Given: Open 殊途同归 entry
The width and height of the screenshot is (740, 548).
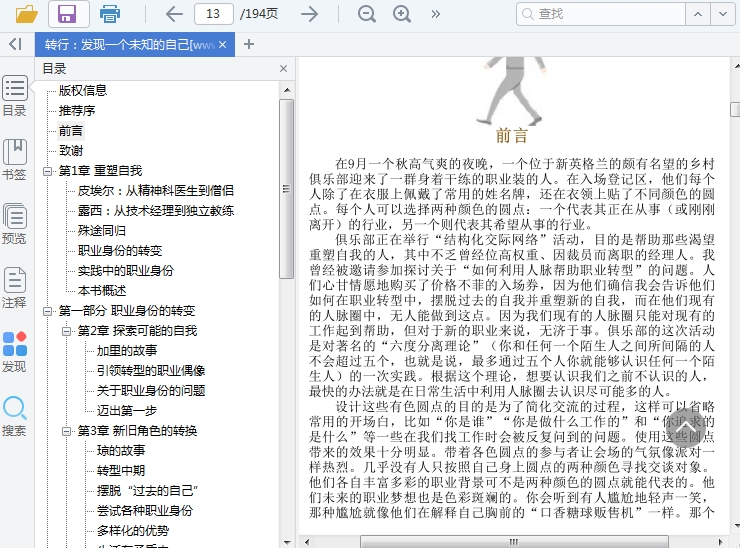Looking at the screenshot, I should click(101, 230).
